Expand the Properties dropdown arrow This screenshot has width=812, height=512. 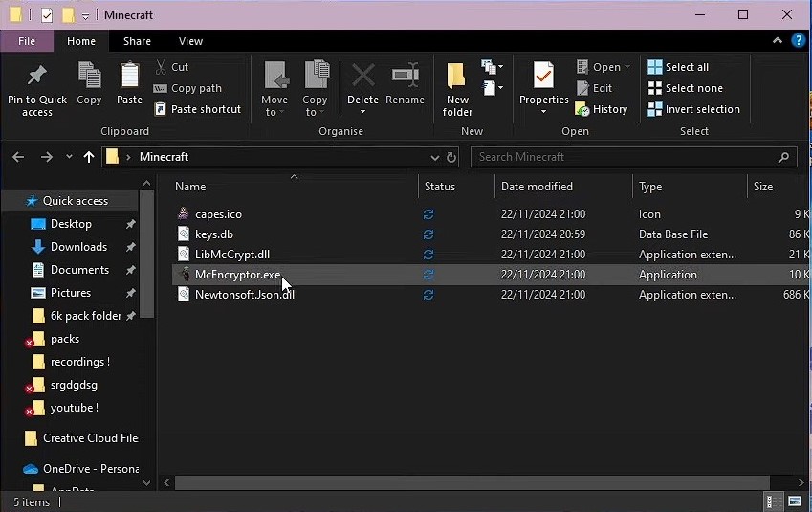tap(544, 112)
